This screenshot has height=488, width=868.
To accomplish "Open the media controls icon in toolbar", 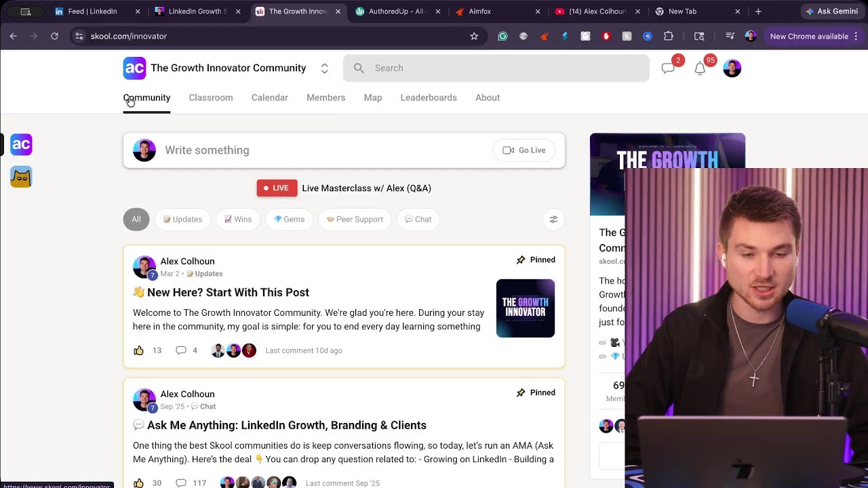I will (x=730, y=36).
